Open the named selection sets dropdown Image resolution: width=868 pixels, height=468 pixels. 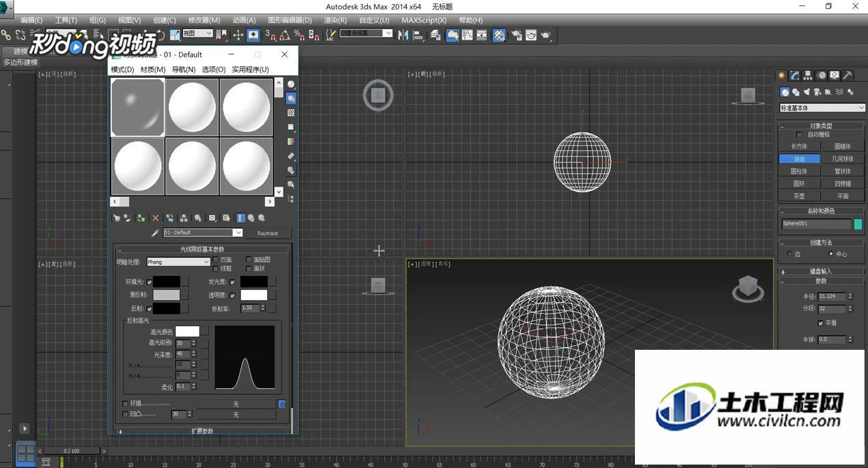[x=366, y=33]
